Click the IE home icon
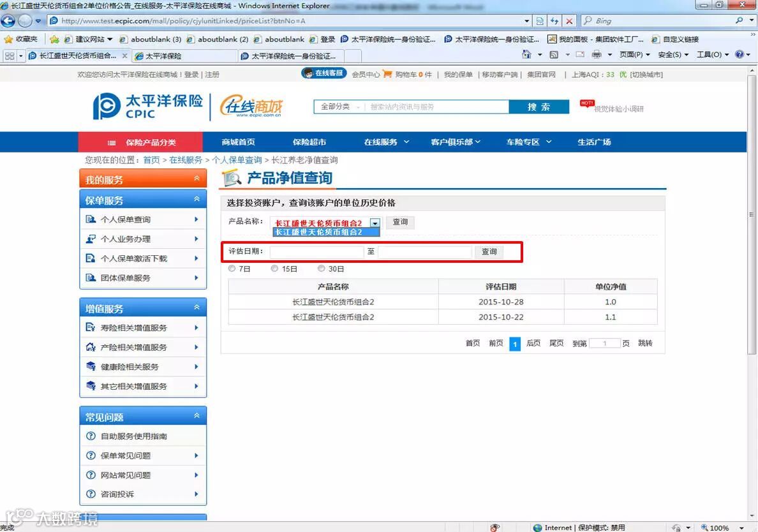This screenshot has height=532, width=758. coord(526,55)
